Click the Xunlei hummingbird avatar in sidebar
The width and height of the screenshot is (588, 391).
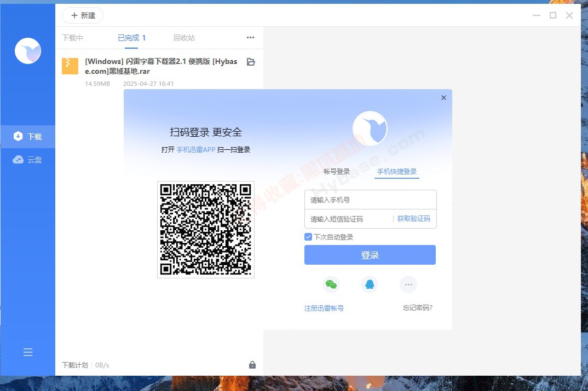28,51
